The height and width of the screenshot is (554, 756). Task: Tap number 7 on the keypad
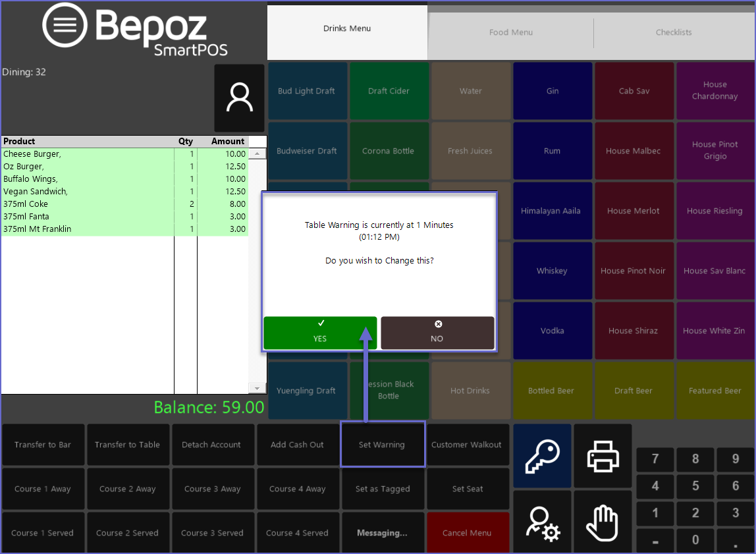click(655, 459)
